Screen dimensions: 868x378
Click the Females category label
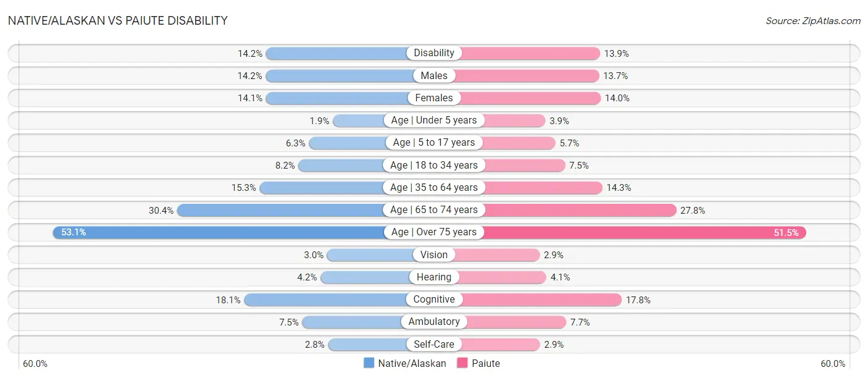tap(434, 98)
